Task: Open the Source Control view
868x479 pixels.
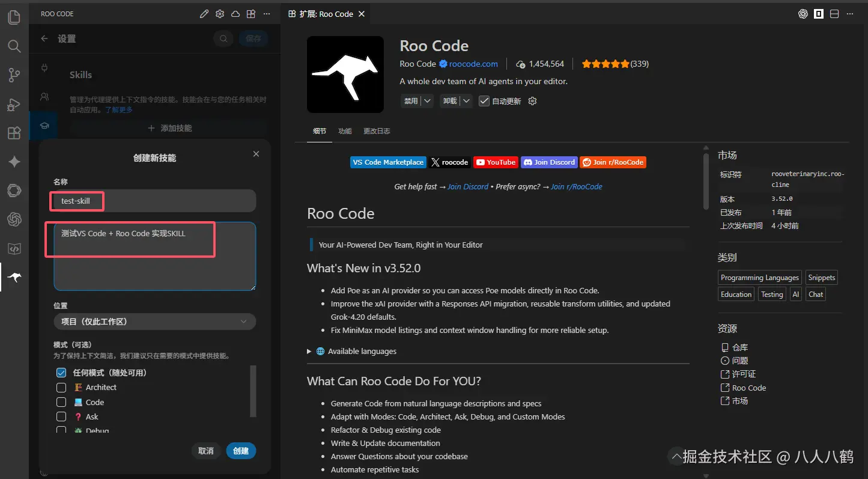Action: point(14,75)
